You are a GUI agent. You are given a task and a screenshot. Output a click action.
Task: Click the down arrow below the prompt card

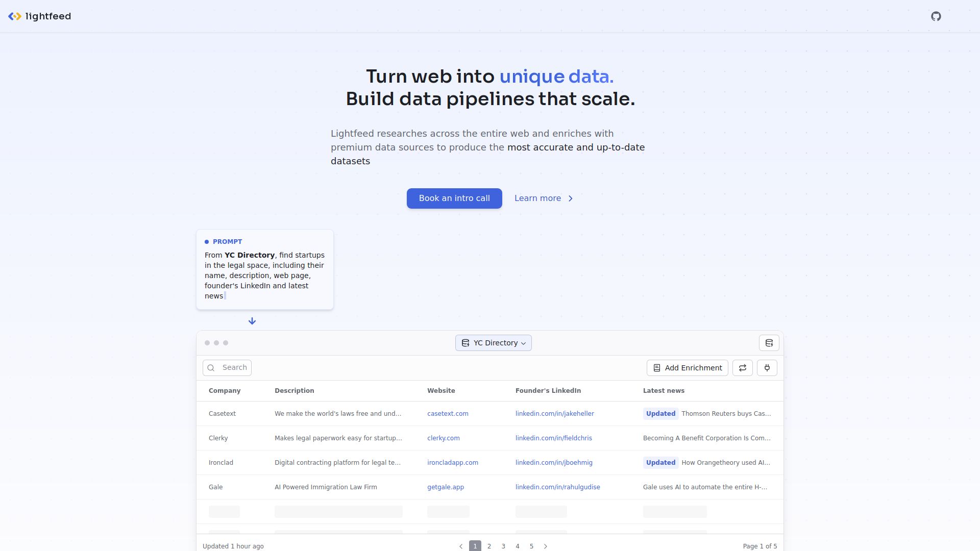point(252,321)
